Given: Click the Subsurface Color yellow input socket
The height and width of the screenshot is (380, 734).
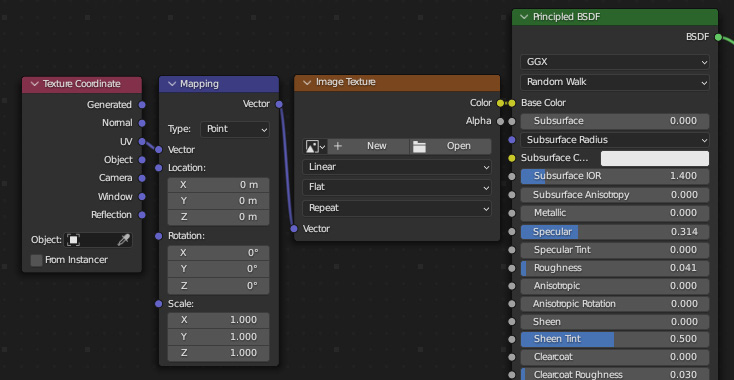Looking at the screenshot, I should click(x=512, y=158).
